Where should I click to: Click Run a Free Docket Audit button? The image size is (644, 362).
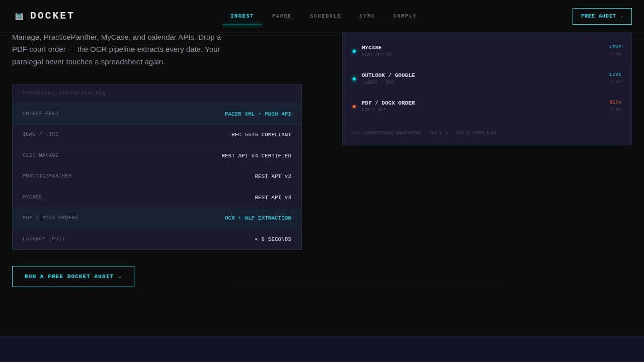click(73, 277)
